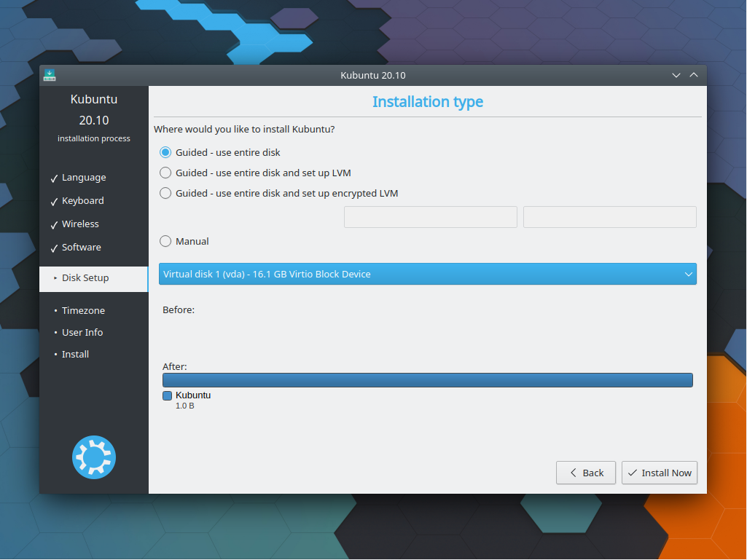Click the blue After partition bar
This screenshot has height=560, width=747.
(427, 380)
